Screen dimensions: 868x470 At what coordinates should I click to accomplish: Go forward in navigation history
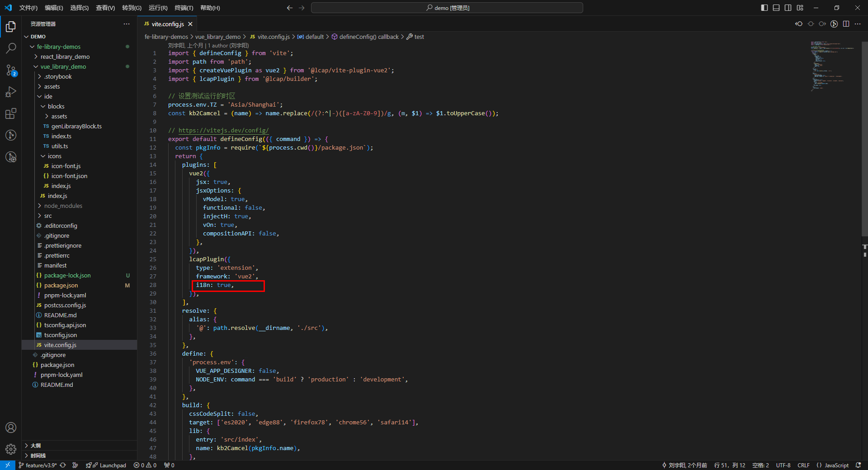pos(302,8)
